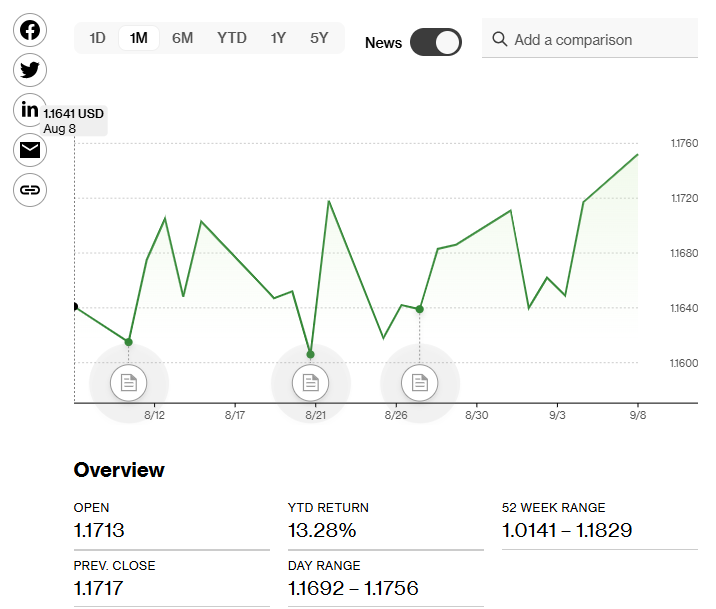This screenshot has width=716, height=609.
Task: Share on LinkedIn
Action: click(x=30, y=109)
